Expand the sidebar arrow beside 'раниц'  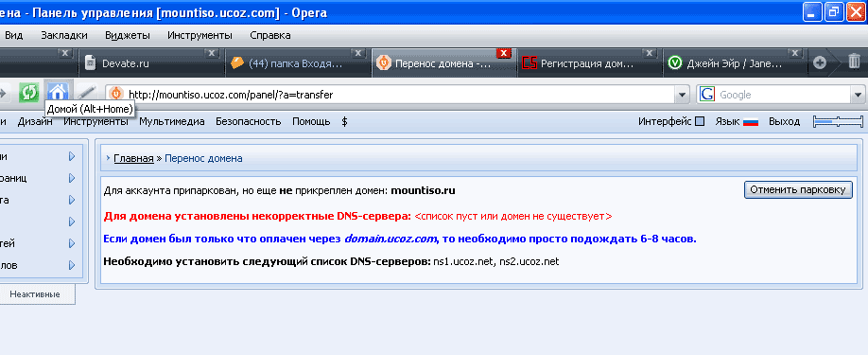point(72,178)
